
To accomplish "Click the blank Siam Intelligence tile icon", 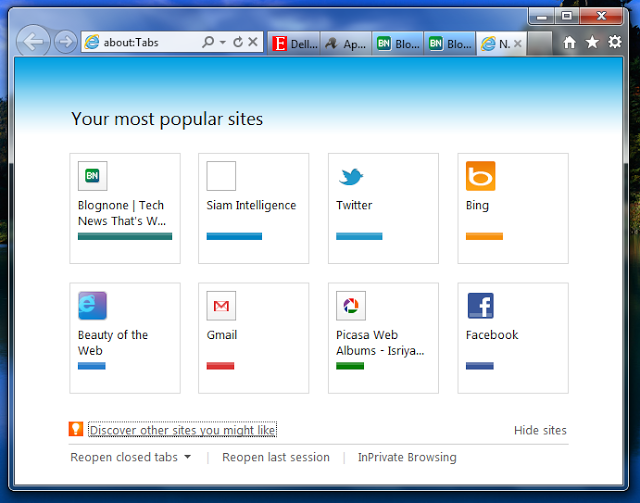I will (x=221, y=176).
